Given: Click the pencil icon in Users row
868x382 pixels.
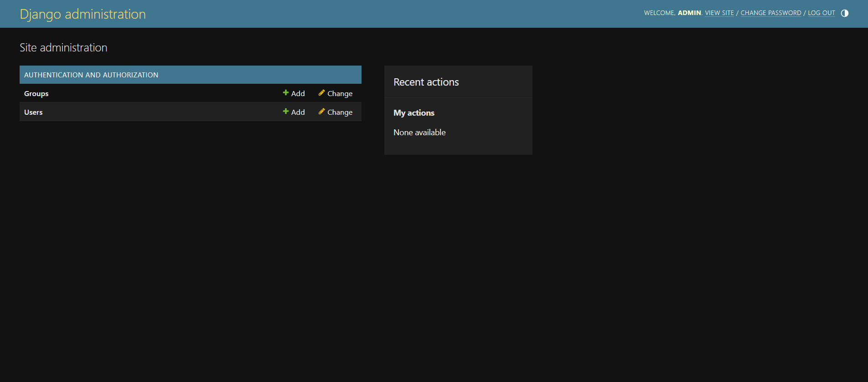Looking at the screenshot, I should pos(321,112).
